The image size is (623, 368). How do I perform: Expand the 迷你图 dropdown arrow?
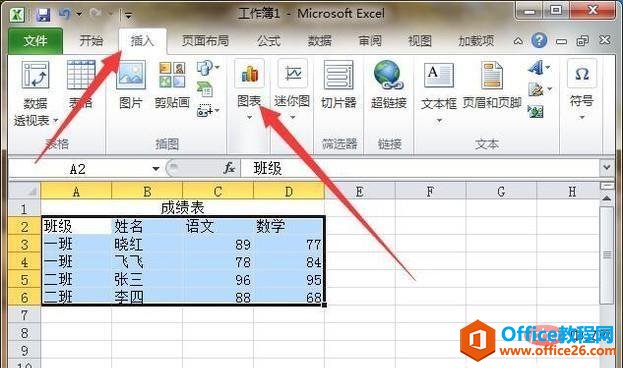tap(293, 117)
